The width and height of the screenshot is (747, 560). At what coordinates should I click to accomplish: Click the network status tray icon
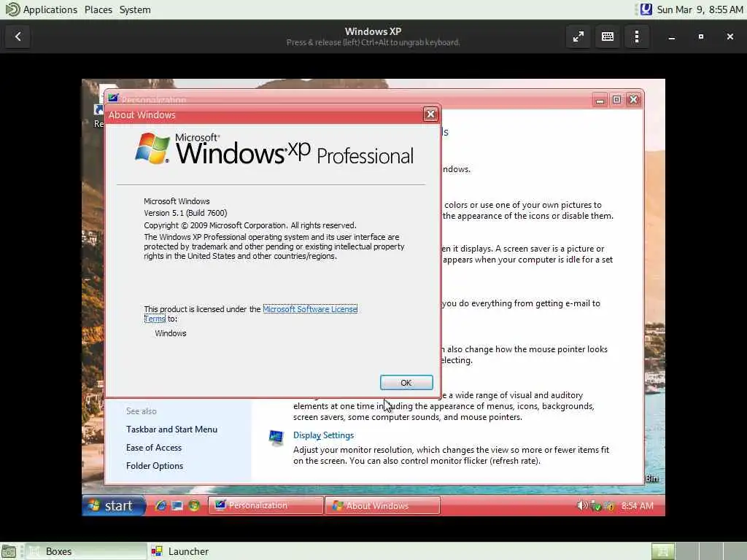tap(595, 506)
